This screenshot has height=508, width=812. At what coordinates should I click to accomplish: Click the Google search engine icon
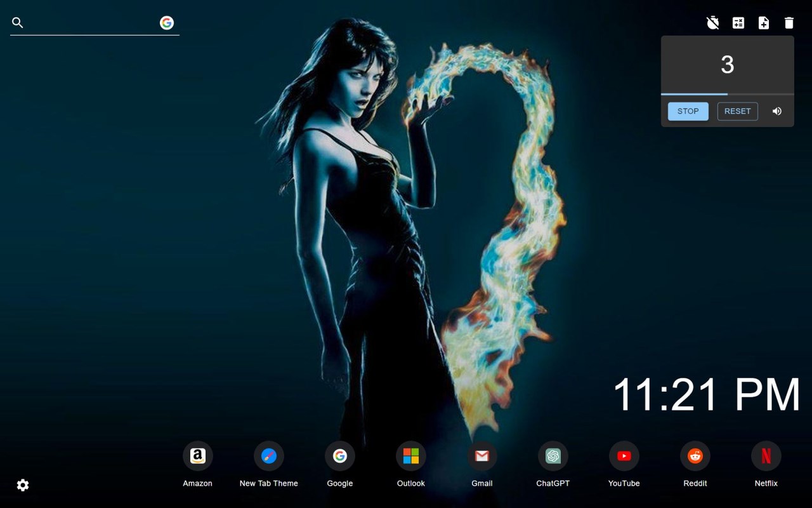[167, 23]
